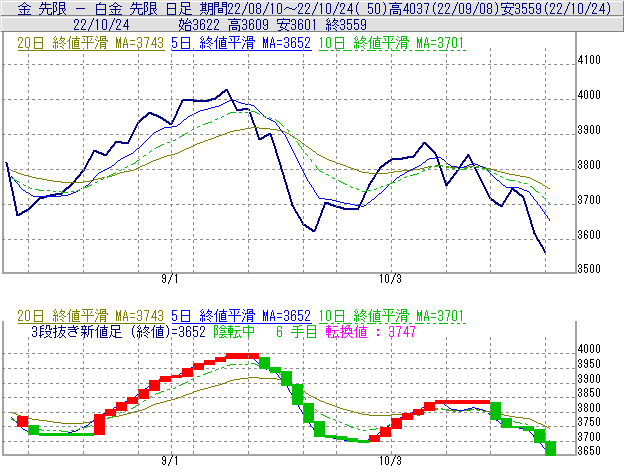Click the '4000' axis label of lower chart
The width and height of the screenshot is (624, 475).
pos(589,349)
